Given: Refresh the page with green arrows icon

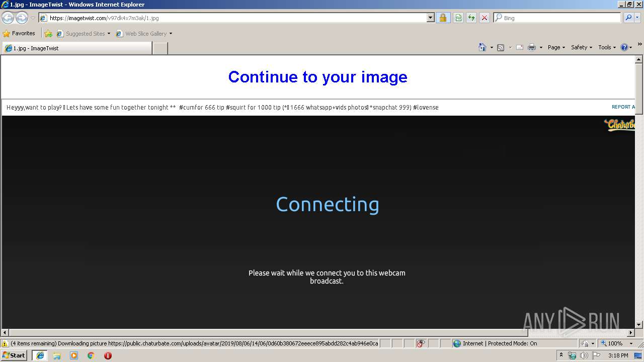Looking at the screenshot, I should 471,18.
